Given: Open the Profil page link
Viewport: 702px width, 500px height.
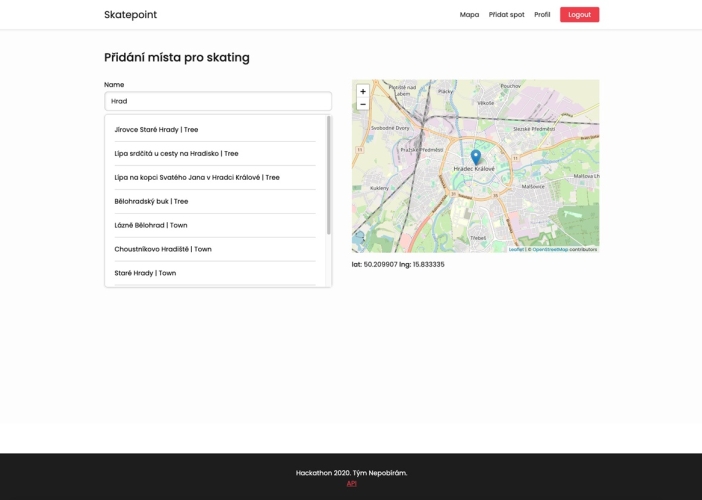Looking at the screenshot, I should pyautogui.click(x=542, y=15).
